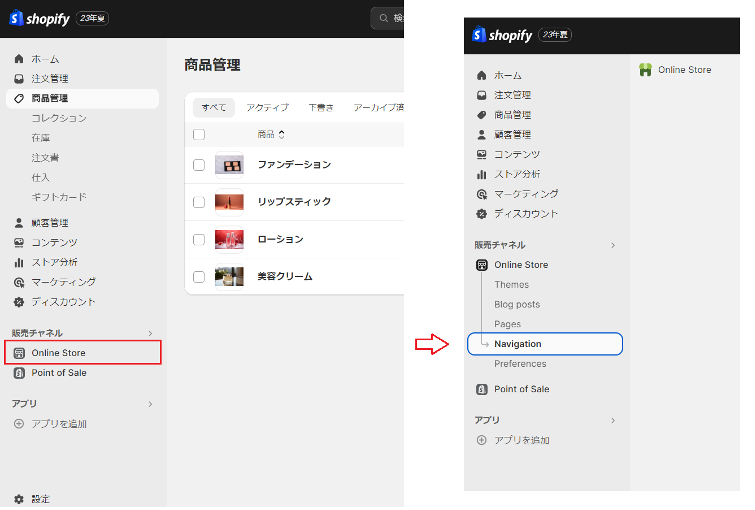Open 顧客管理 person icon in left sidebar
The width and height of the screenshot is (755, 510).
tap(19, 223)
